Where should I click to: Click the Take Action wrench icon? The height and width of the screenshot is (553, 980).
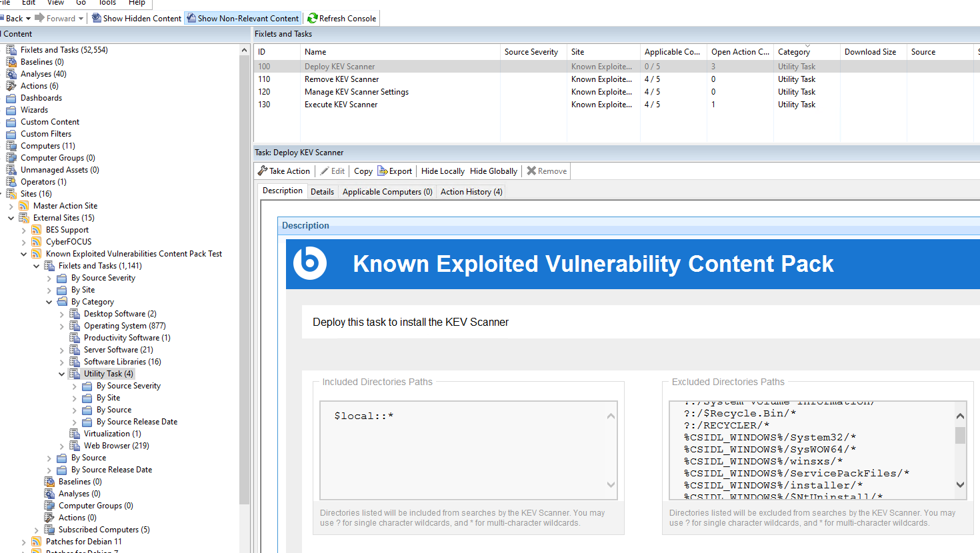pyautogui.click(x=263, y=171)
